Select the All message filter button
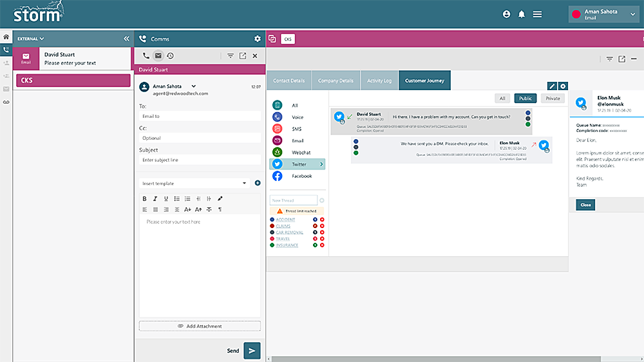Image resolution: width=644 pixels, height=362 pixels. (x=502, y=99)
